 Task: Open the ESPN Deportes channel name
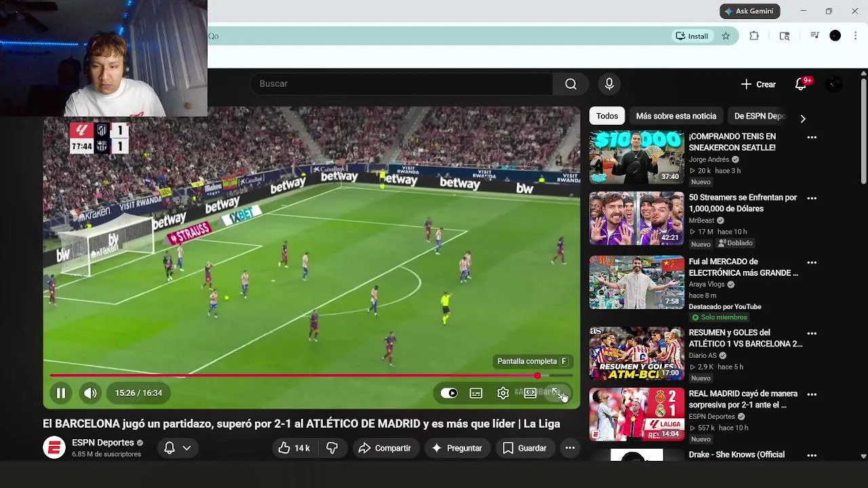pyautogui.click(x=103, y=443)
